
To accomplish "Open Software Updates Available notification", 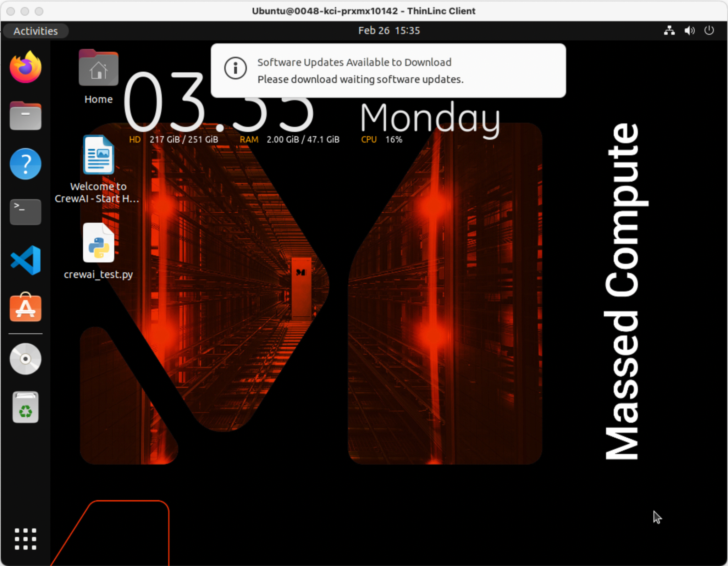I will [388, 71].
